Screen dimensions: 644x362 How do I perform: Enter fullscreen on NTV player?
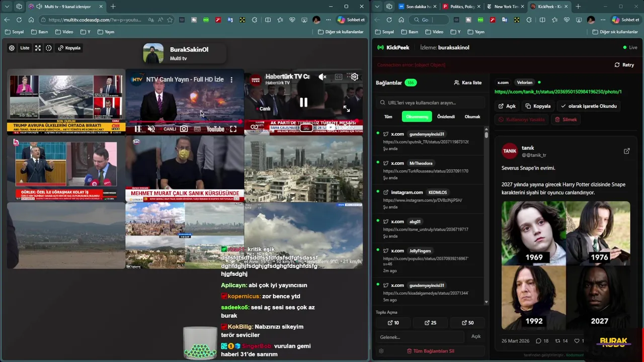[x=233, y=129]
